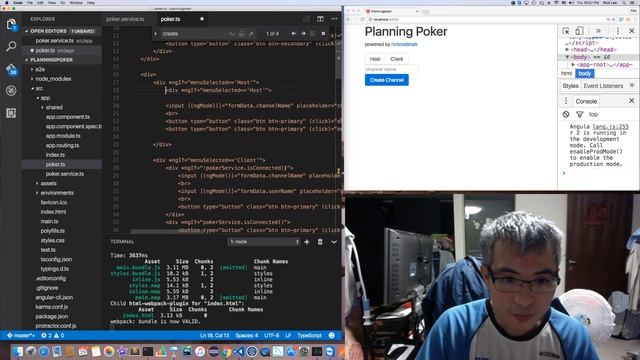Click the console filter funnel icon
This screenshot has height=360, width=640.
579,114
